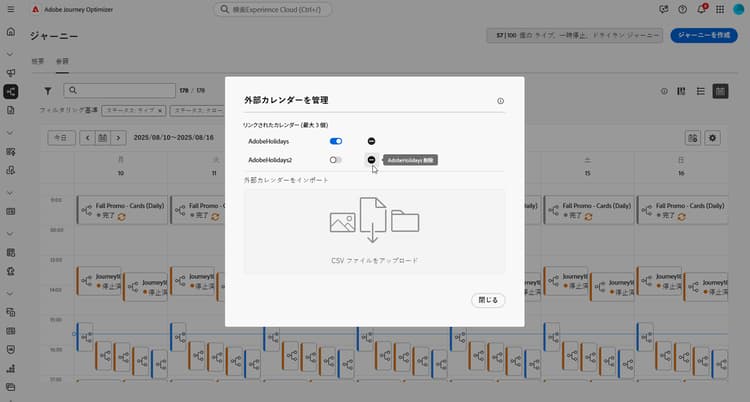Click the Experience Cloud search box
750x402 pixels.
pos(272,9)
